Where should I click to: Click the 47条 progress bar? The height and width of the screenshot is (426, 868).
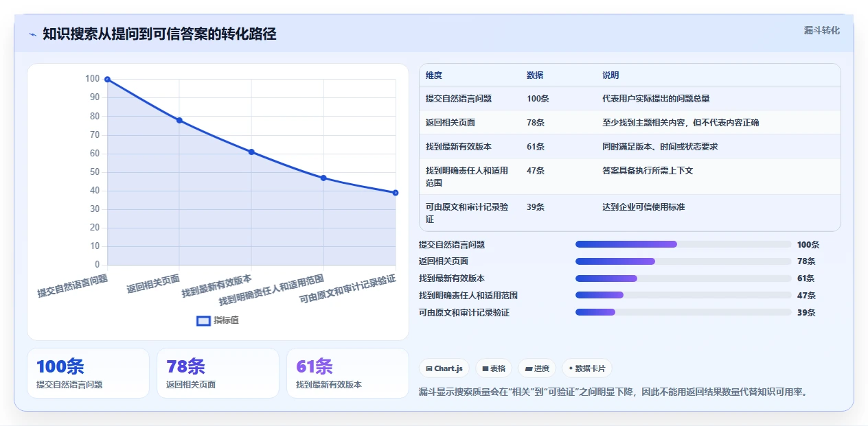click(683, 295)
